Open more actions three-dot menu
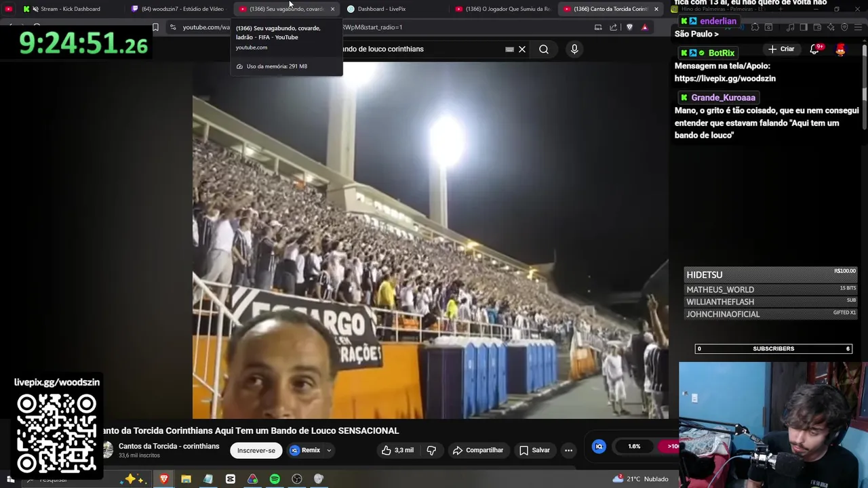The image size is (868, 488). click(568, 450)
